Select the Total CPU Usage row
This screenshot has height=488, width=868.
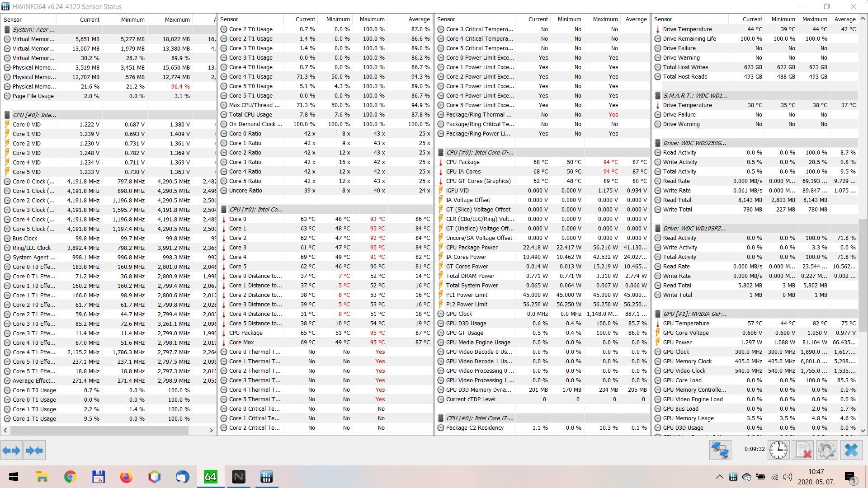tap(325, 114)
